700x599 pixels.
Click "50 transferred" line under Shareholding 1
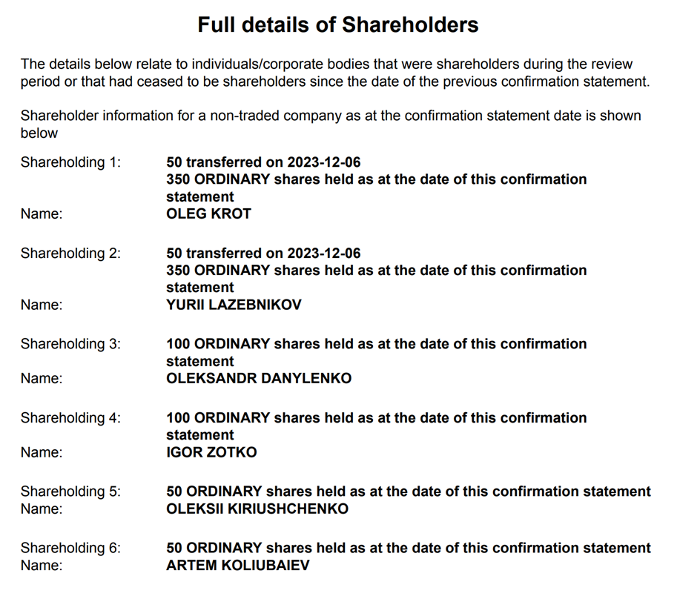pos(263,162)
